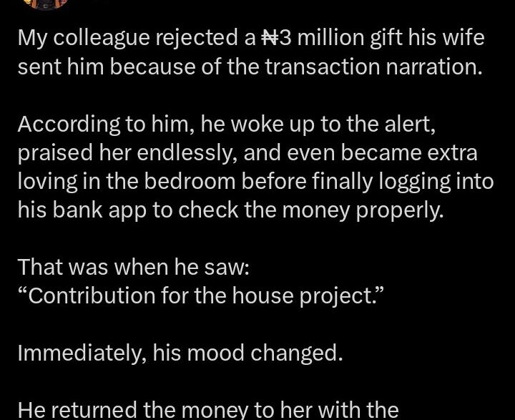Click the line "That was when he saw:"

point(134,267)
